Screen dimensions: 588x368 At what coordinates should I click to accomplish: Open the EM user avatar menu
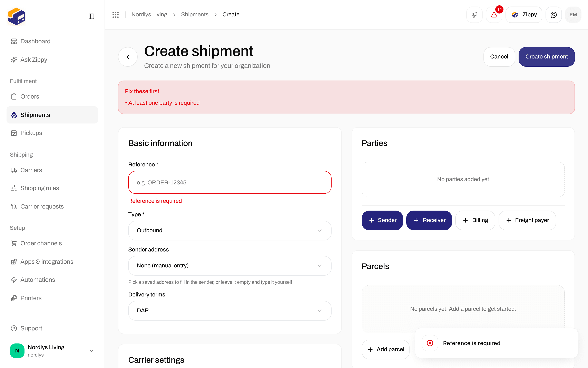pyautogui.click(x=573, y=15)
